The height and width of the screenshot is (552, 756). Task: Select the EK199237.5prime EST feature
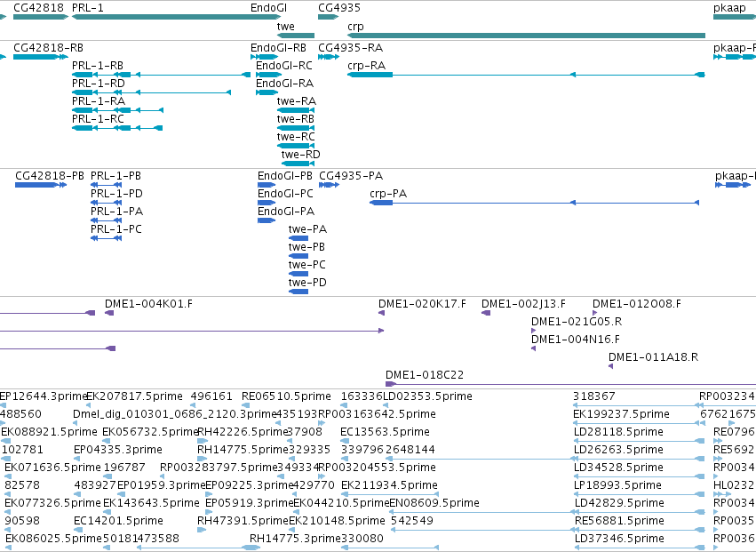coord(636,424)
